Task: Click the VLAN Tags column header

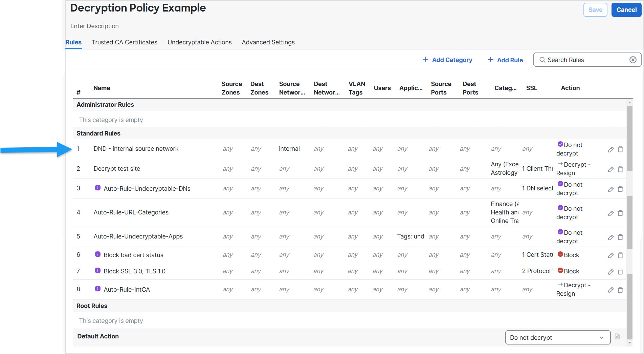Action: [x=357, y=88]
